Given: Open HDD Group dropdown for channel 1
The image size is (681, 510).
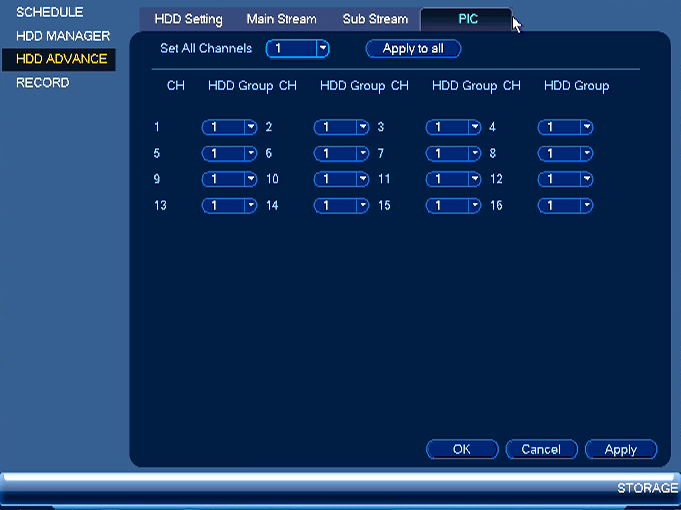Looking at the screenshot, I should pyautogui.click(x=229, y=127).
